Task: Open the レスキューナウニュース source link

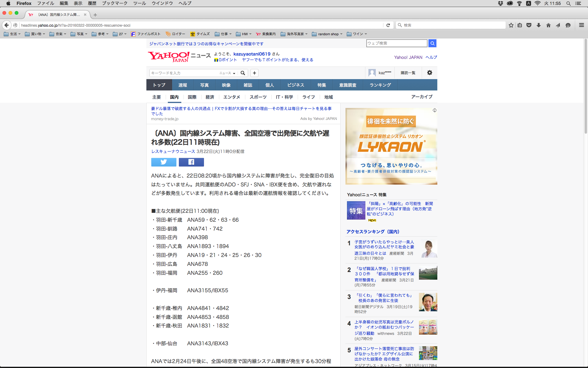Action: pyautogui.click(x=173, y=151)
